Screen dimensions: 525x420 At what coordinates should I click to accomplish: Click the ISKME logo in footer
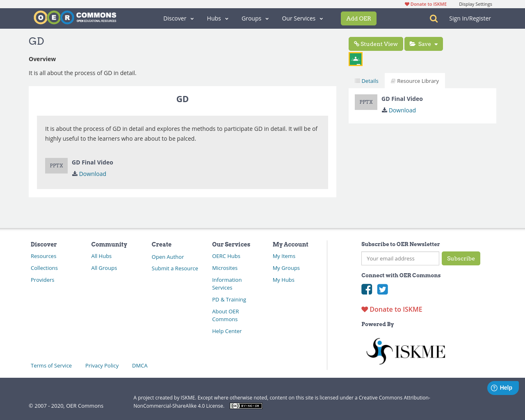405,351
